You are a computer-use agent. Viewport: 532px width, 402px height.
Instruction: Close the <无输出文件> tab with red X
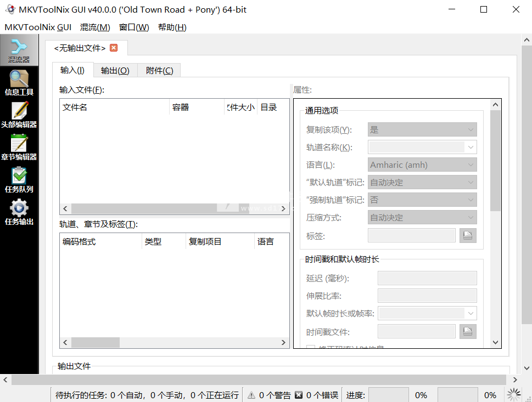point(114,48)
